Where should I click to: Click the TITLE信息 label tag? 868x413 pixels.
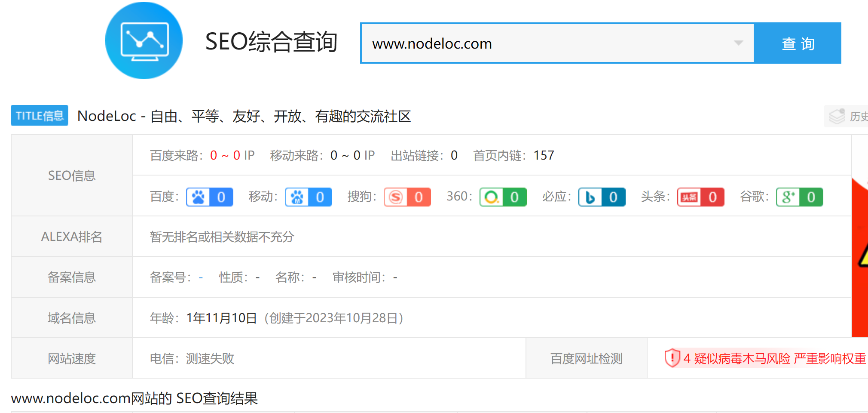tap(40, 116)
